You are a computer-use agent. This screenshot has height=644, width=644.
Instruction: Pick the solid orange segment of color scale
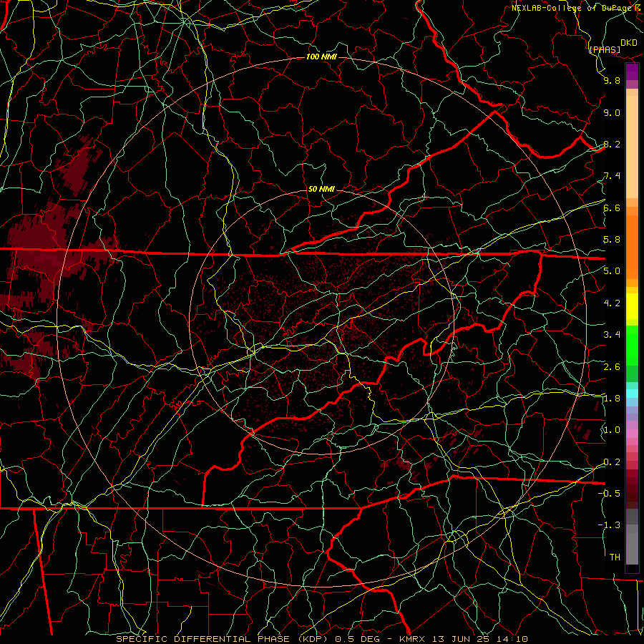point(632,247)
